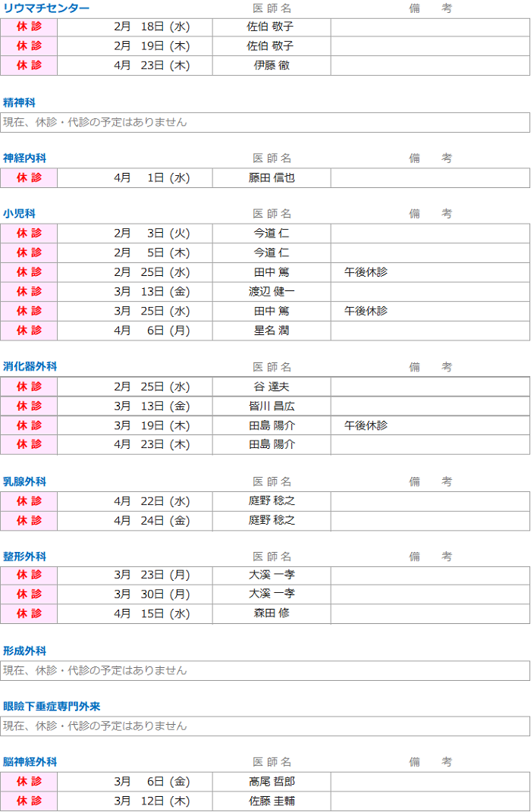Click the 形成外科 heading

24,651
